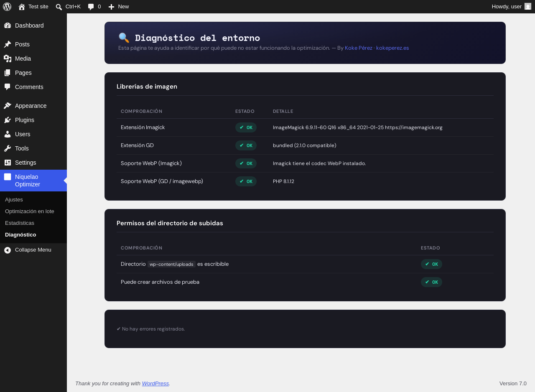Viewport: 535px width, 392px height.
Task: Open the Settings sliders icon
Action: point(8,163)
